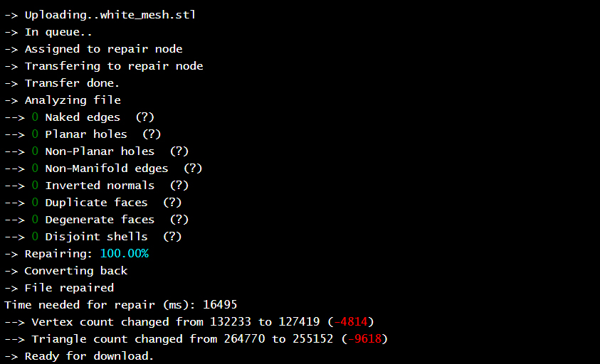Click the white_mesh.stl file name

point(148,15)
